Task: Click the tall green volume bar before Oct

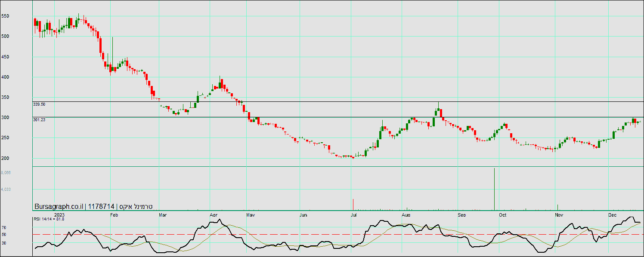Action: (x=494, y=189)
